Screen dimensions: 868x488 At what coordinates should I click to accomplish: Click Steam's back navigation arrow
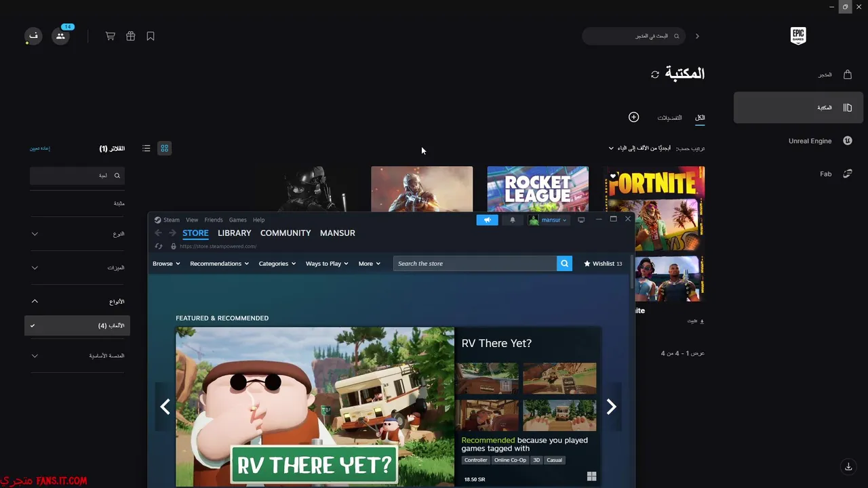tap(158, 233)
